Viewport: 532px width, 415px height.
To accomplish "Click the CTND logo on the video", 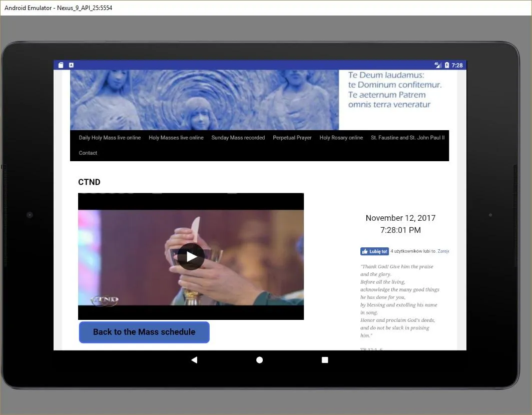I will pos(105,300).
